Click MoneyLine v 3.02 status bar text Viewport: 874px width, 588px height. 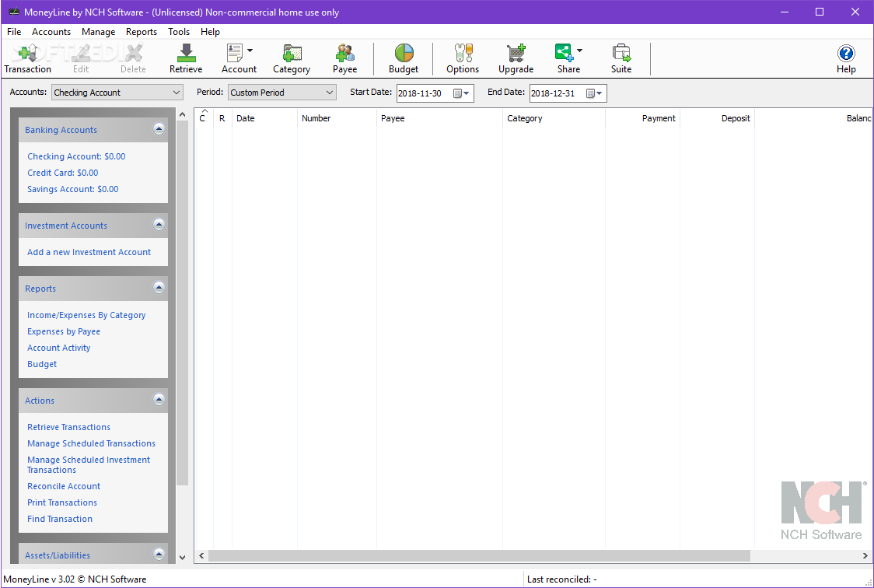pyautogui.click(x=75, y=579)
